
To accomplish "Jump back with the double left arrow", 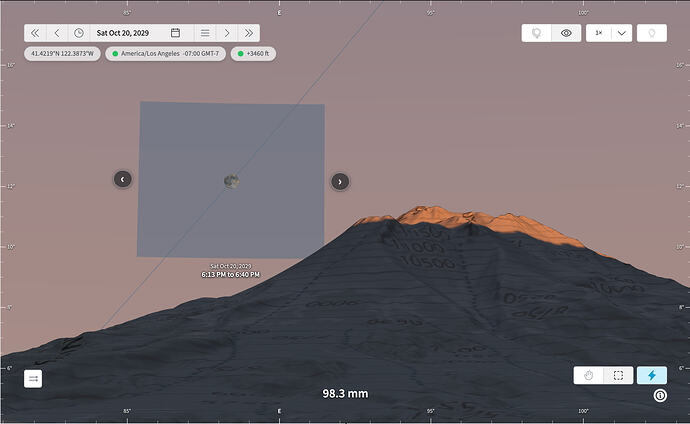I will [x=35, y=33].
